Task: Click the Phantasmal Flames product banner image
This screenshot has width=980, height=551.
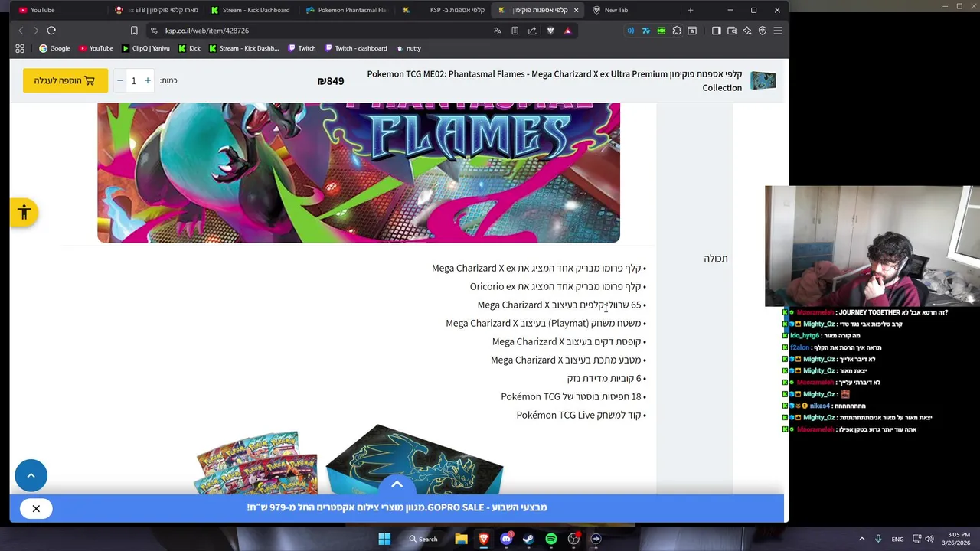Action: click(x=358, y=173)
